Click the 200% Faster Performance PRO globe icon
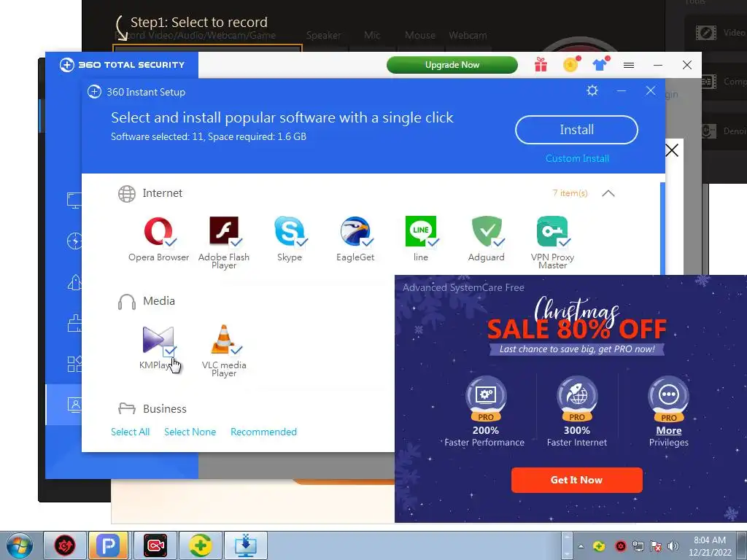Screen dimensions: 747x560 pyautogui.click(x=485, y=399)
